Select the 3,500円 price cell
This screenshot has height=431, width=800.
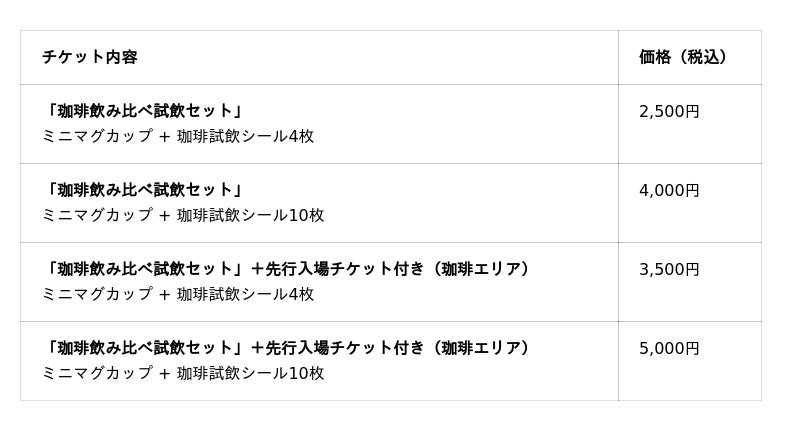point(669,269)
